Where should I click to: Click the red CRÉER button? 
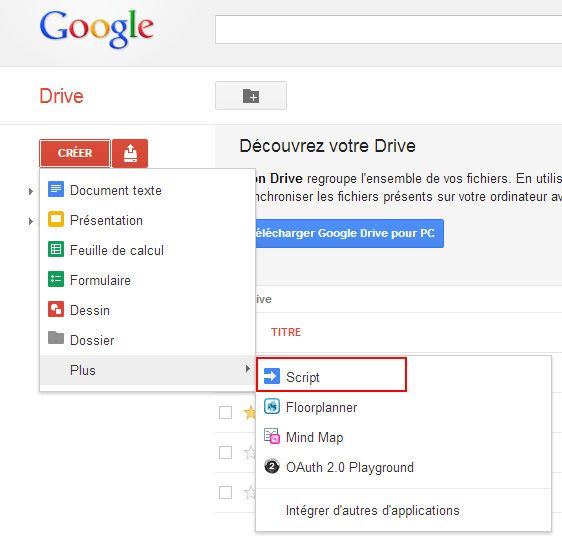[x=75, y=153]
